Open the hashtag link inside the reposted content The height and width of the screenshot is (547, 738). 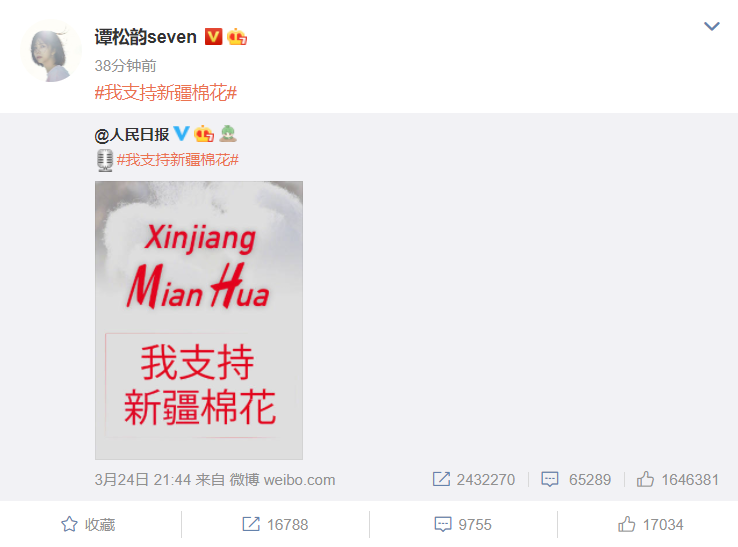click(178, 160)
